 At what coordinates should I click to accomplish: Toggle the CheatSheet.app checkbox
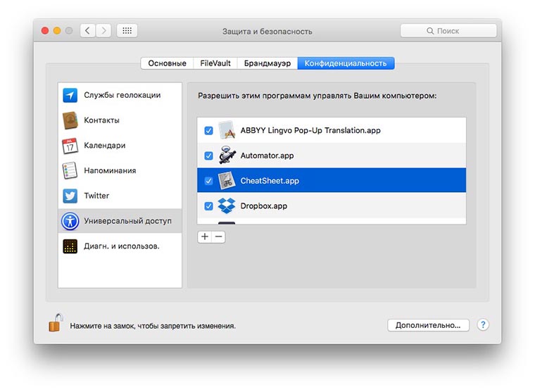point(208,181)
